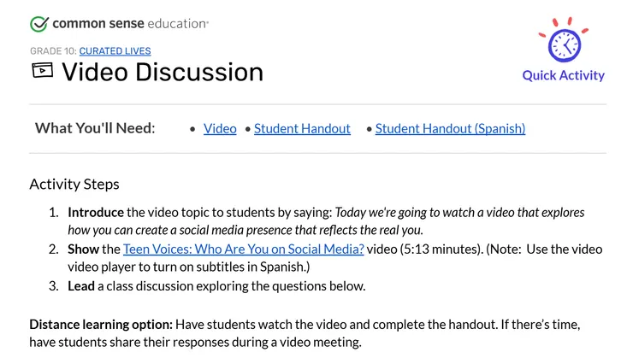The image size is (633, 364).
Task: Click the Video Discussion title heading
Action: 163,71
